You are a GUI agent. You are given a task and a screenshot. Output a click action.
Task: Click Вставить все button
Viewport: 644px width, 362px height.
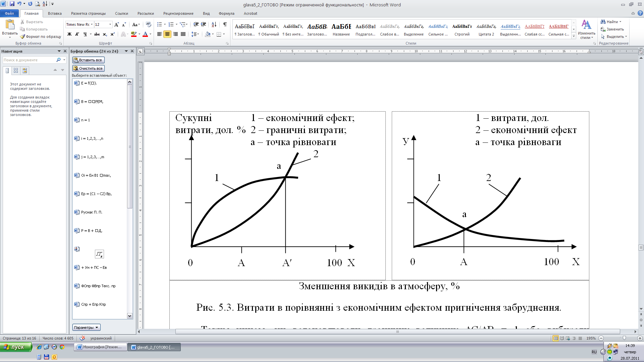click(x=89, y=60)
